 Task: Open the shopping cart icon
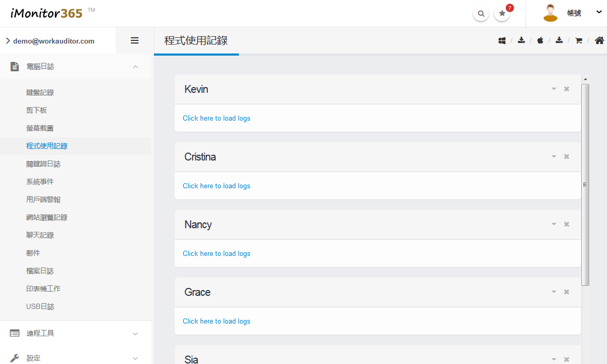pos(579,40)
